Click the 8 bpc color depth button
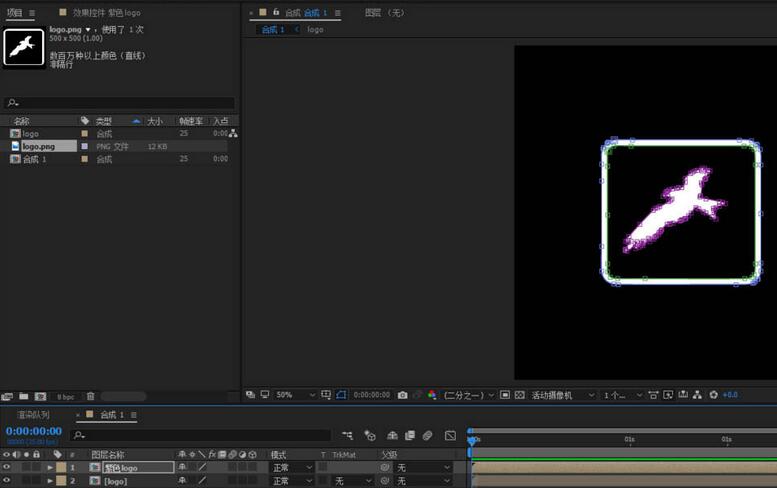777x488 pixels. (65, 396)
